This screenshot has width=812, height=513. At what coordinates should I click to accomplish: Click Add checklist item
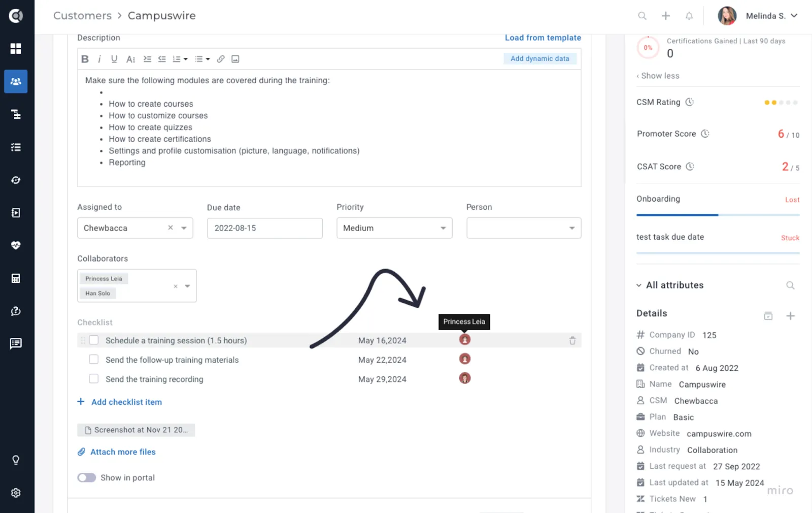coord(120,402)
